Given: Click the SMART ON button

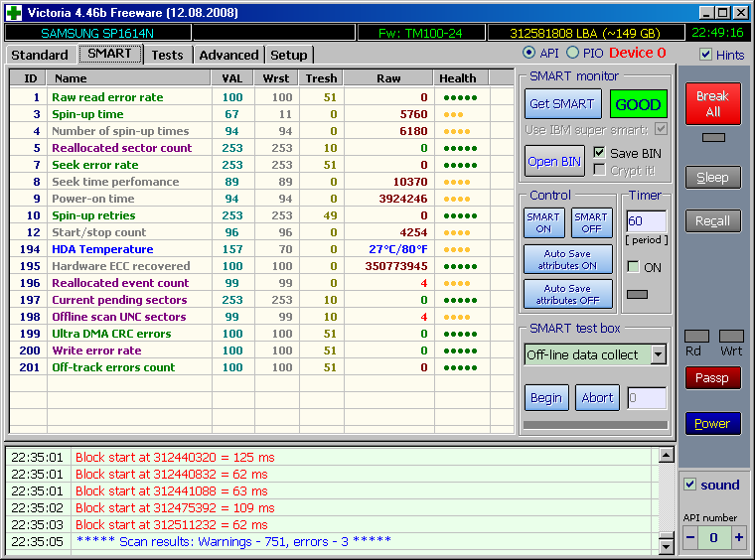Looking at the screenshot, I should (x=543, y=222).
